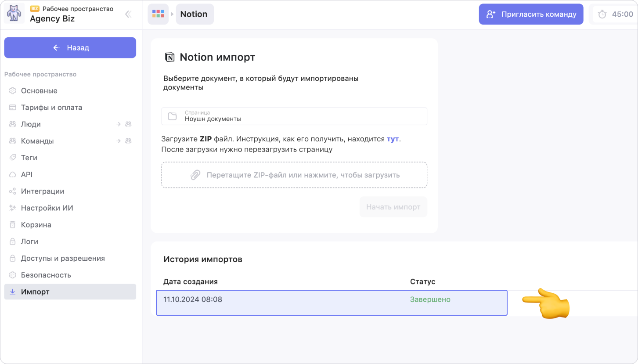Open the Страница page selection field
This screenshot has height=364, width=638.
point(294,116)
